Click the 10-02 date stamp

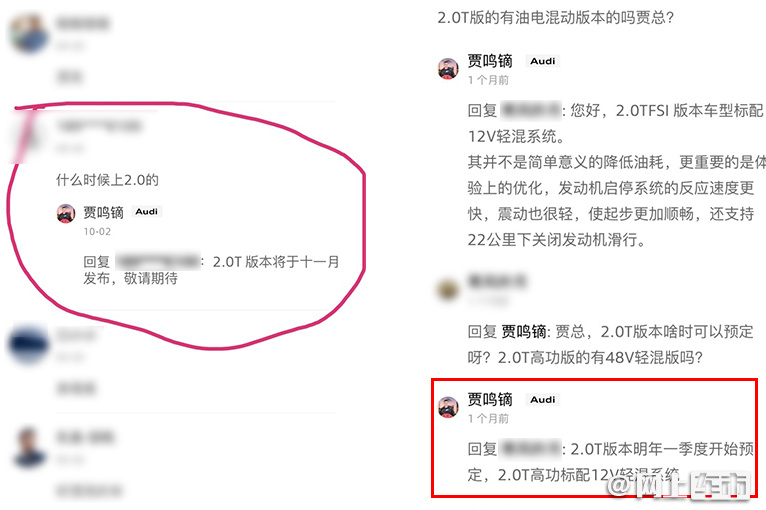point(97,232)
